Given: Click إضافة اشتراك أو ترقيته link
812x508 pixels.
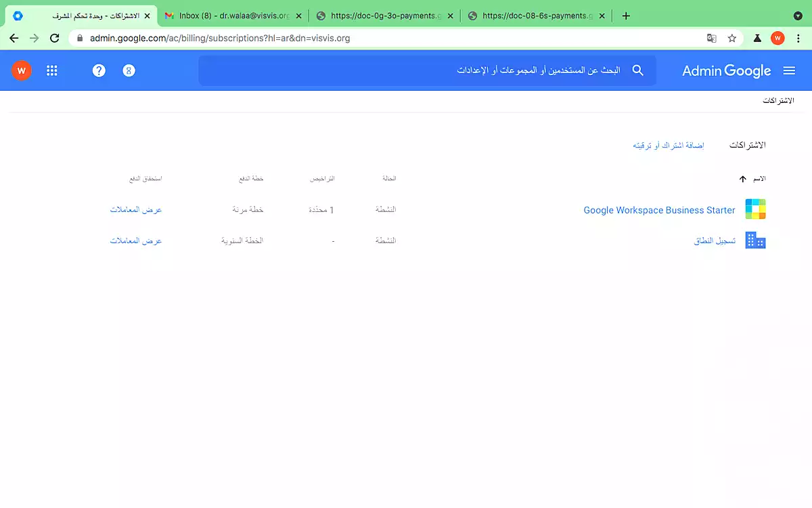Looking at the screenshot, I should [x=669, y=146].
